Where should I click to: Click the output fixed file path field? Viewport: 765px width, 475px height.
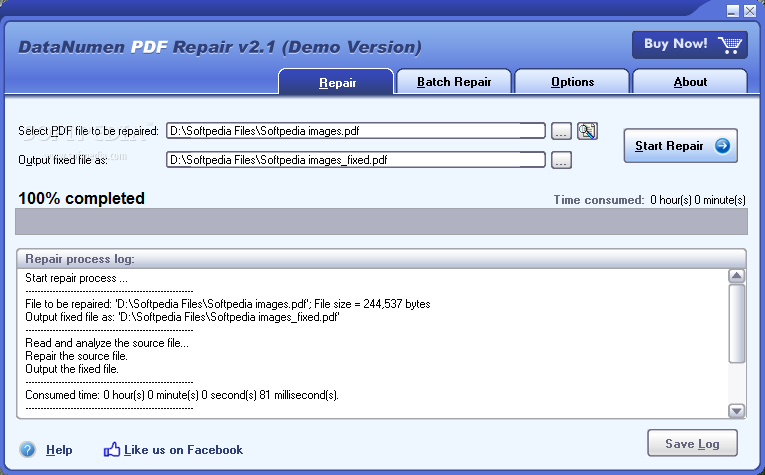[x=356, y=159]
